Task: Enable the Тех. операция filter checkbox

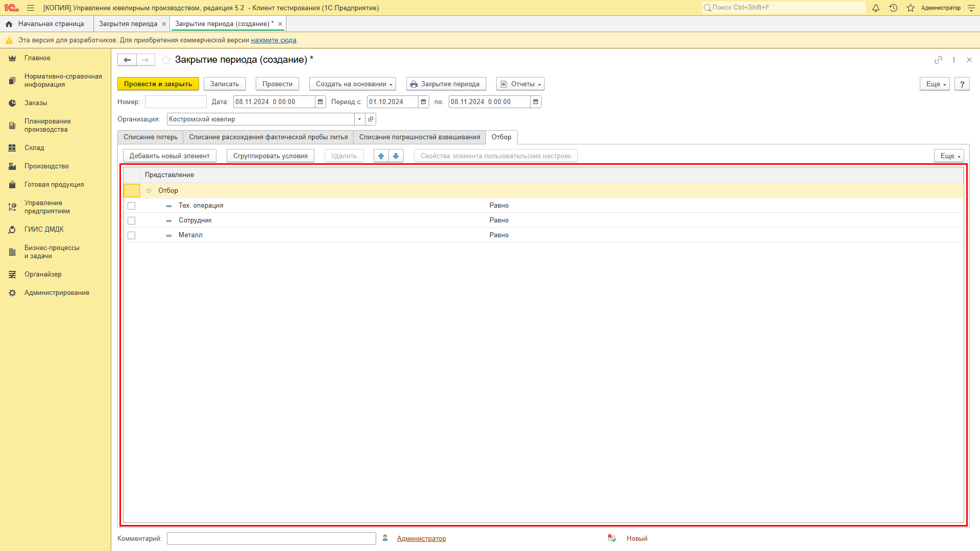Action: (132, 206)
